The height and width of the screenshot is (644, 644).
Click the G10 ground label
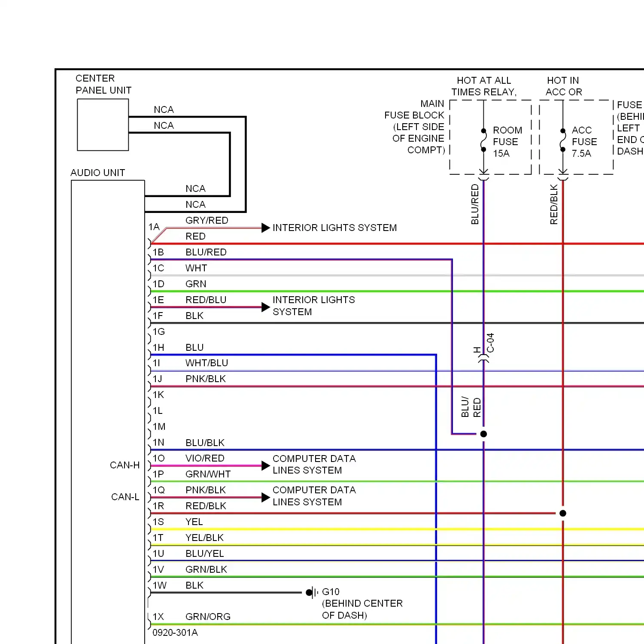click(x=331, y=592)
